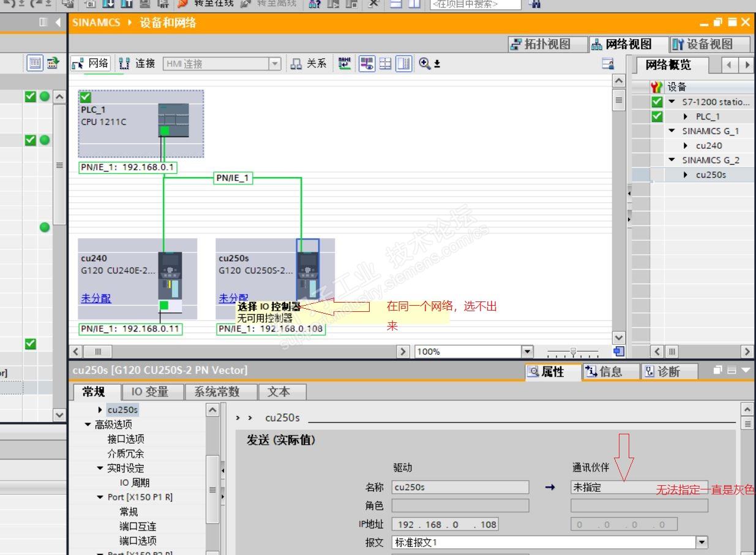Select 接口选项 in properties tree

125,439
